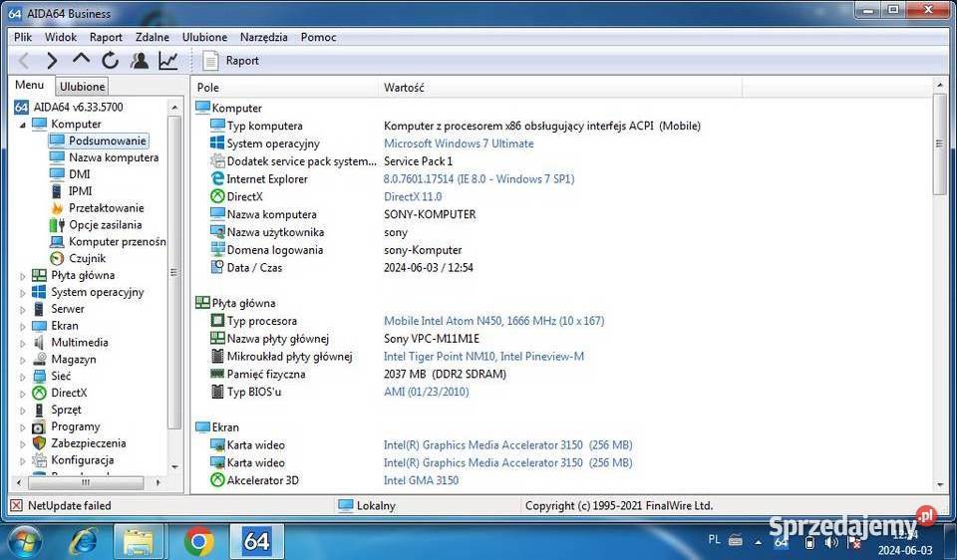Collapse the Komputer tree node
Image resolution: width=957 pixels, height=560 pixels.
pos(23,125)
